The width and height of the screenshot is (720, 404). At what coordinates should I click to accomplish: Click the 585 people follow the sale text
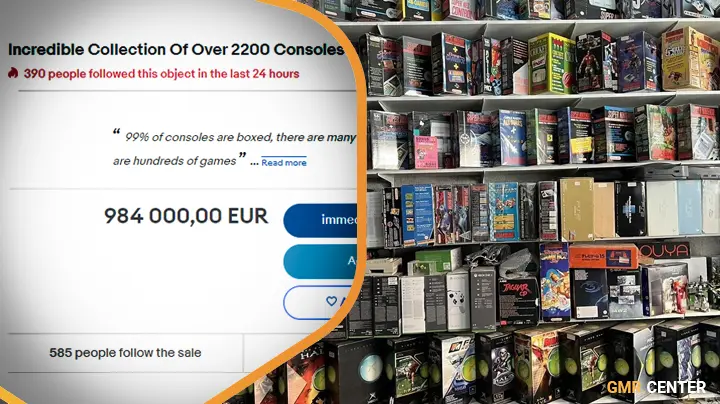click(x=125, y=353)
